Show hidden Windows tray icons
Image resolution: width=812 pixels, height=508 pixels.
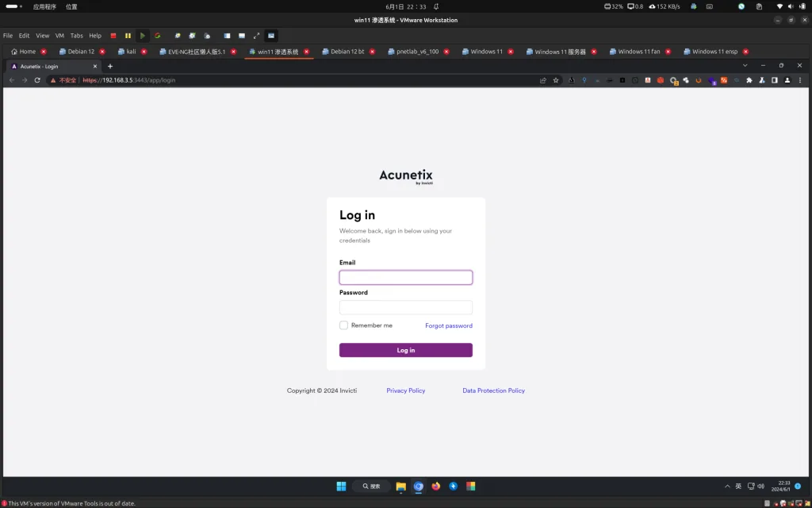click(x=727, y=487)
